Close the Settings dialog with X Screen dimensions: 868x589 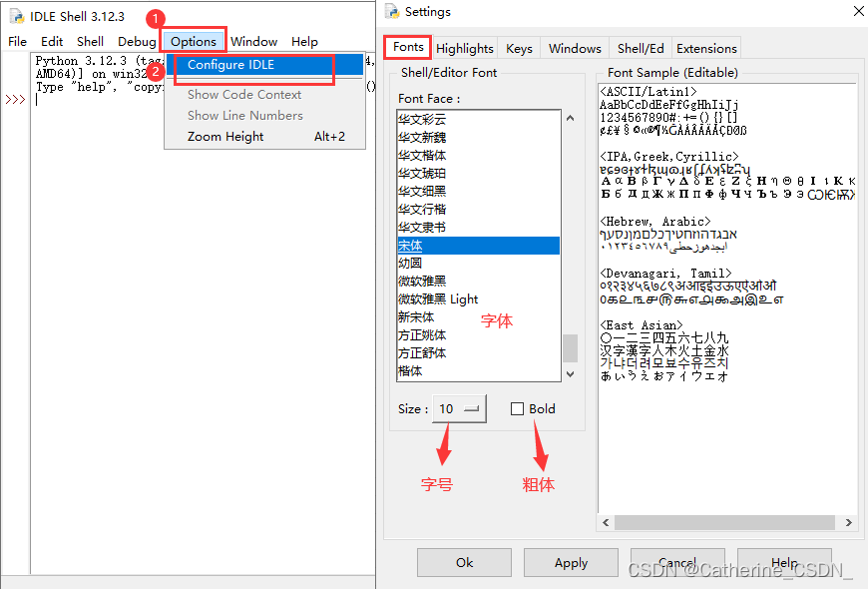[x=858, y=11]
